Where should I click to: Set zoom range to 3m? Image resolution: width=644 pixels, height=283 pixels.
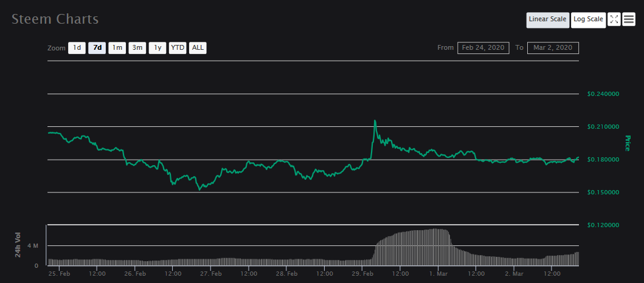click(x=137, y=48)
